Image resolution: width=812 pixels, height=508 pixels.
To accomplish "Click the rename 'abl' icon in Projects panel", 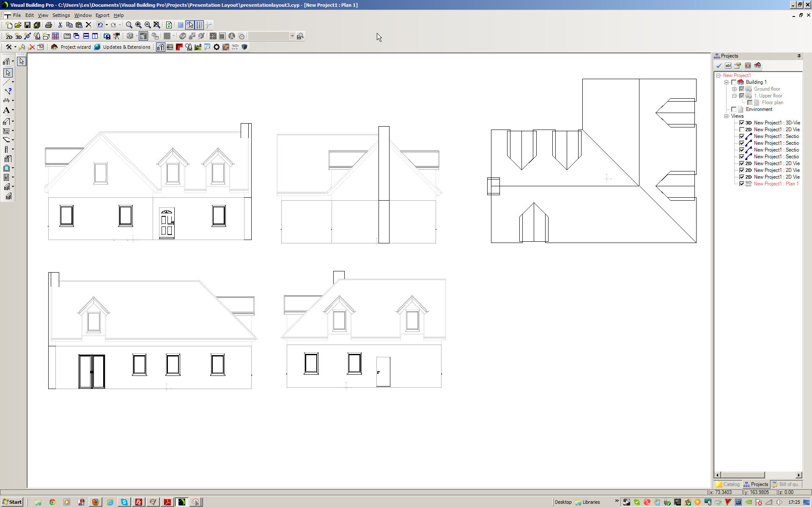I will [728, 66].
